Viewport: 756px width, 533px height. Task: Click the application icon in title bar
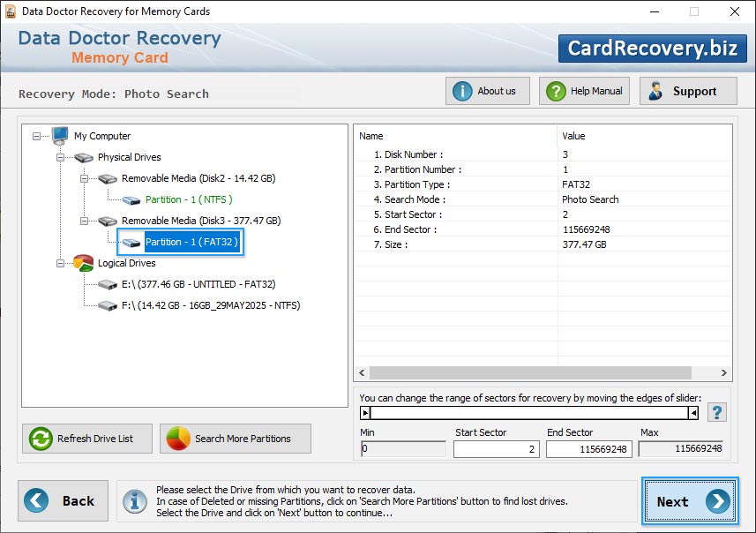(10, 11)
